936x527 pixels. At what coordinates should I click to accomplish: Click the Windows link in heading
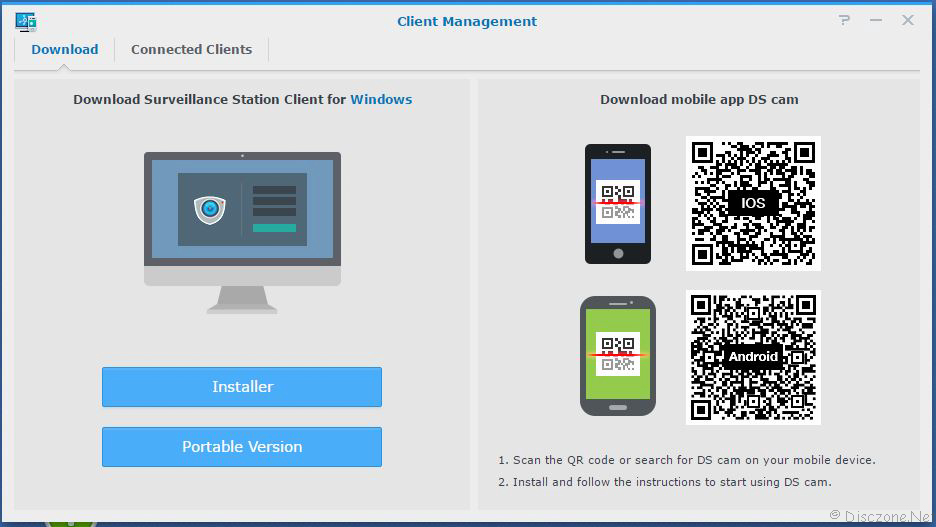pos(381,100)
